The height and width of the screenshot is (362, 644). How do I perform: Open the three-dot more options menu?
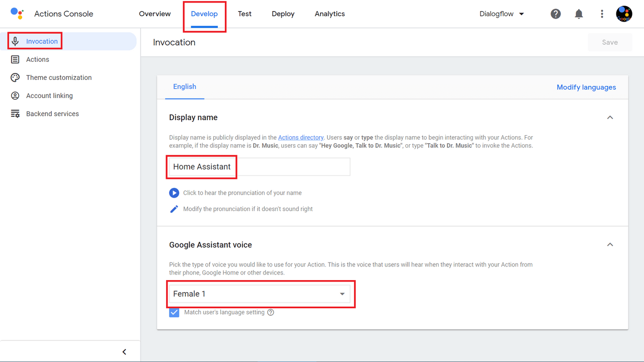click(x=602, y=14)
